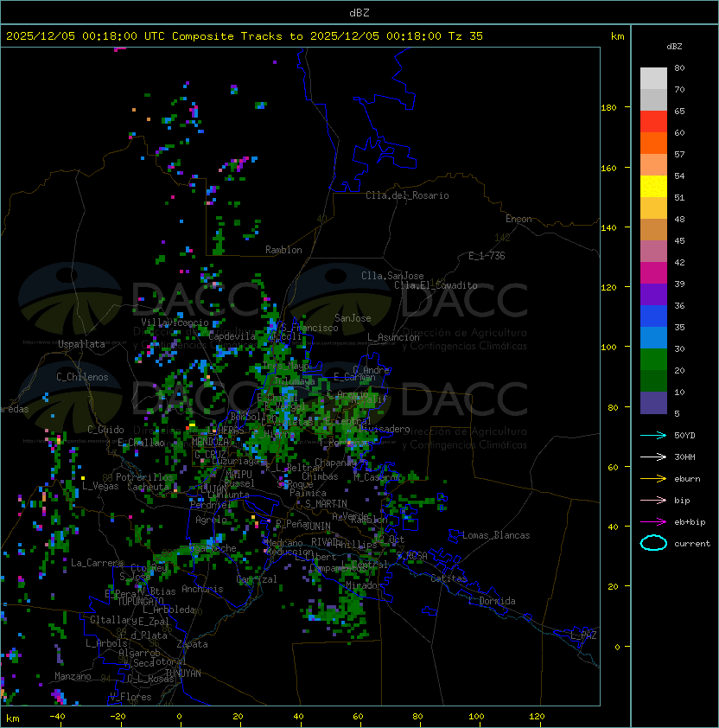Select the 57 dBZ peach swatch

(653, 164)
